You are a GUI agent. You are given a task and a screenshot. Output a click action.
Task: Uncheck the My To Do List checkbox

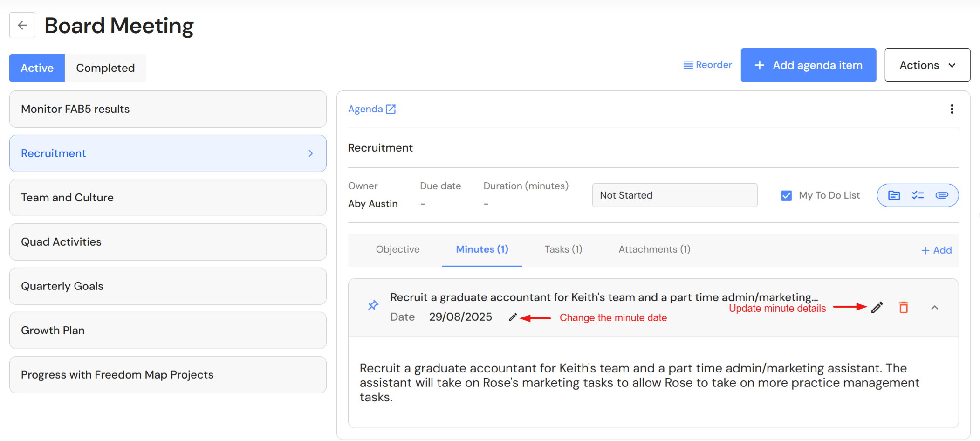[x=786, y=195]
